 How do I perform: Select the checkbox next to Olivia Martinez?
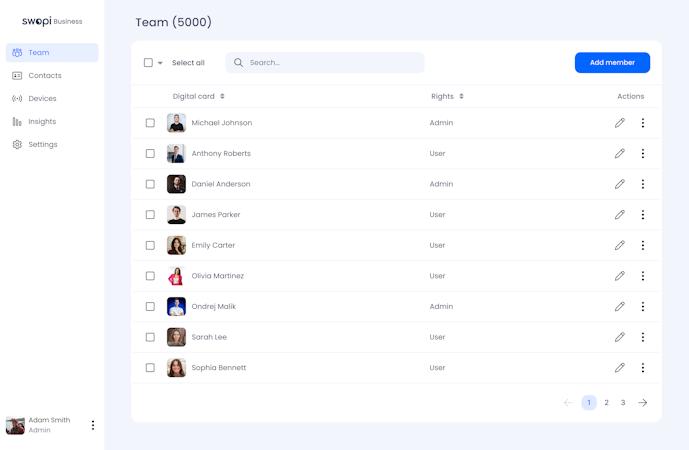(x=150, y=276)
